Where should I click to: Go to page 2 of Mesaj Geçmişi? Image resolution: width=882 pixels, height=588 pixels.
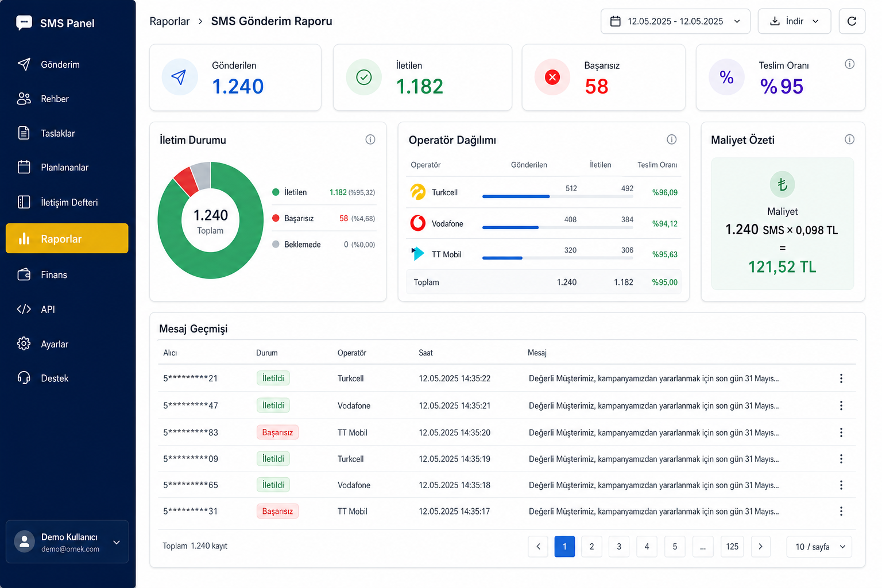tap(591, 547)
